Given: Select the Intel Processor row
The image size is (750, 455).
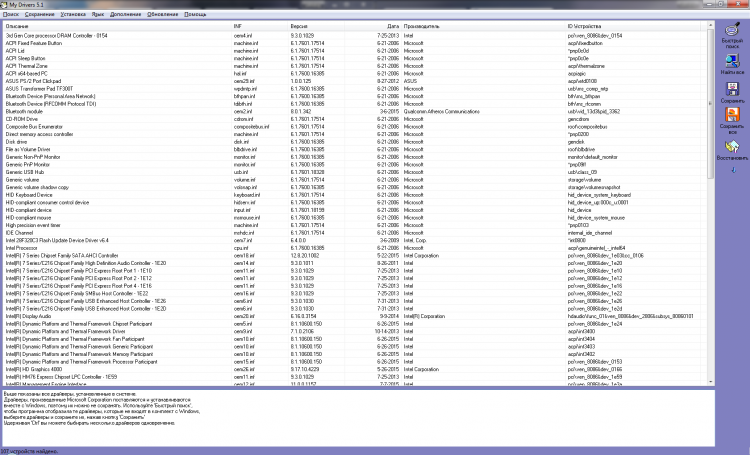Looking at the screenshot, I should [354, 248].
